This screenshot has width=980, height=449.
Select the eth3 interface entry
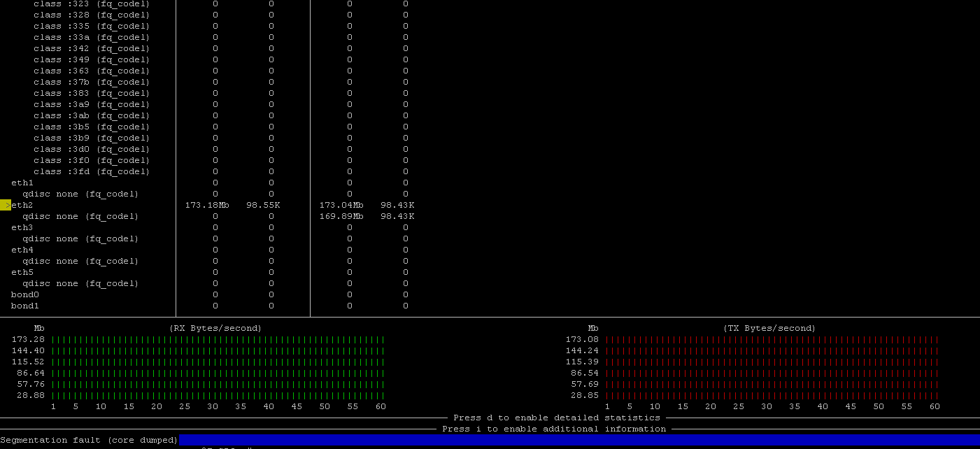coord(22,227)
